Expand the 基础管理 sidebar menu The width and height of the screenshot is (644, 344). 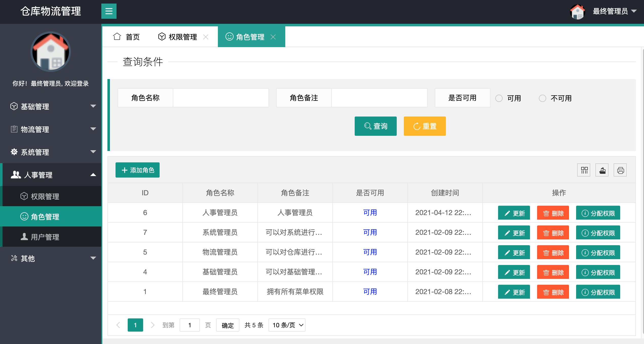(x=51, y=106)
